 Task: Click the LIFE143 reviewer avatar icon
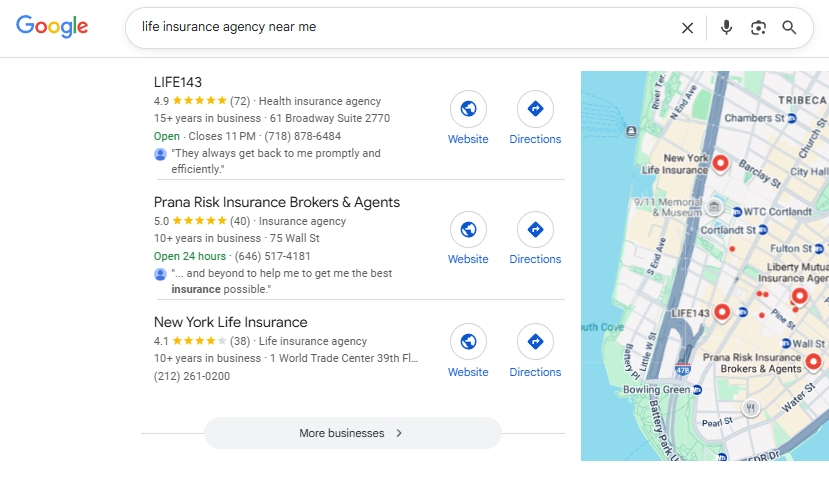(160, 154)
